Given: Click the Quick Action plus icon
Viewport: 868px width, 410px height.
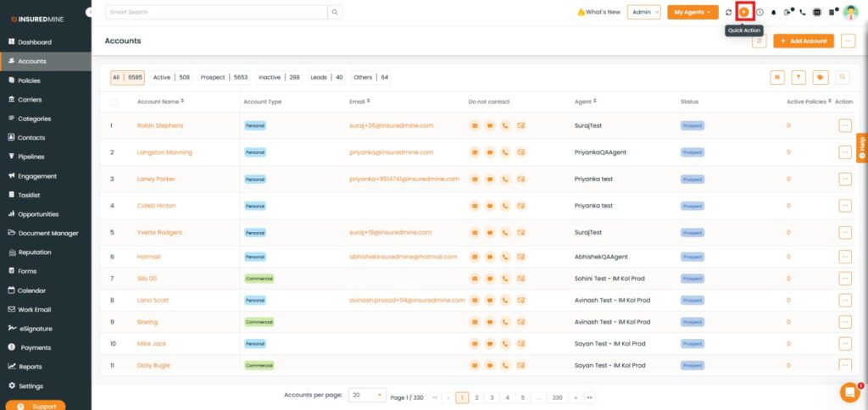Looking at the screenshot, I should [744, 12].
